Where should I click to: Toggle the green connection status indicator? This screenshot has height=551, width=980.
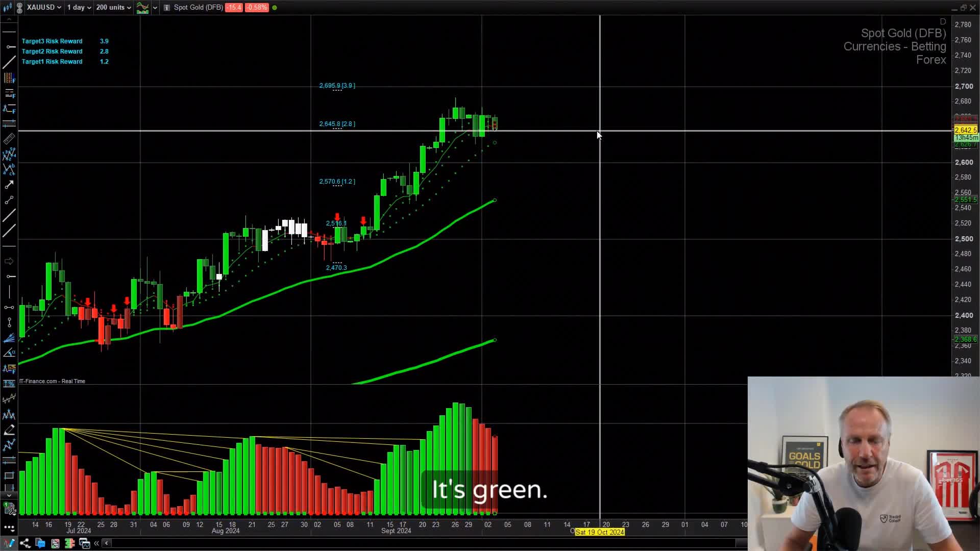274,7
